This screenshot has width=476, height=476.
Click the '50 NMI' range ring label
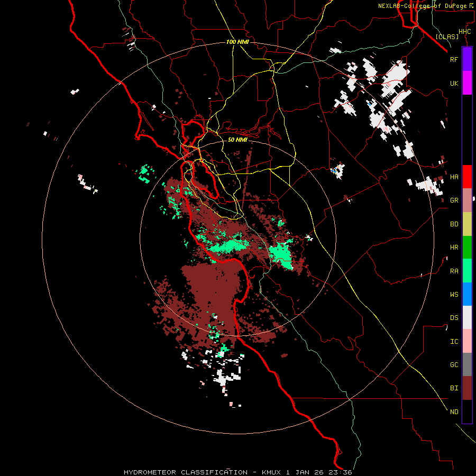pyautogui.click(x=237, y=140)
